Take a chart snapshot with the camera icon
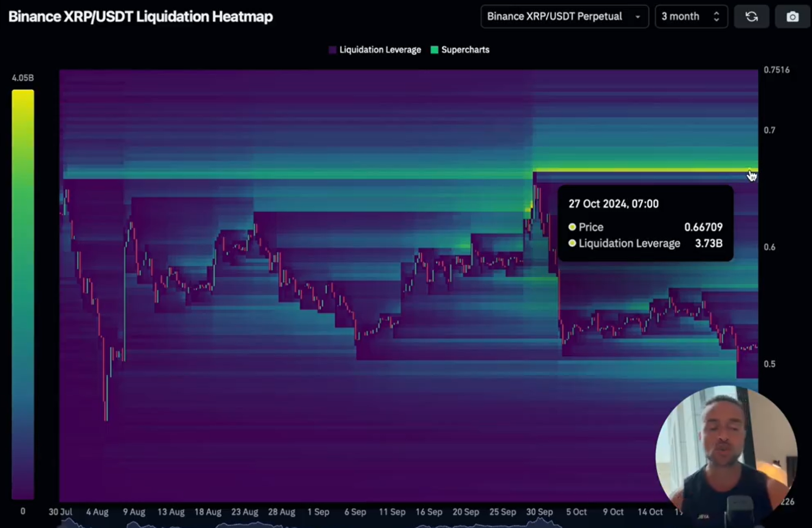This screenshot has height=528, width=812. (792, 17)
